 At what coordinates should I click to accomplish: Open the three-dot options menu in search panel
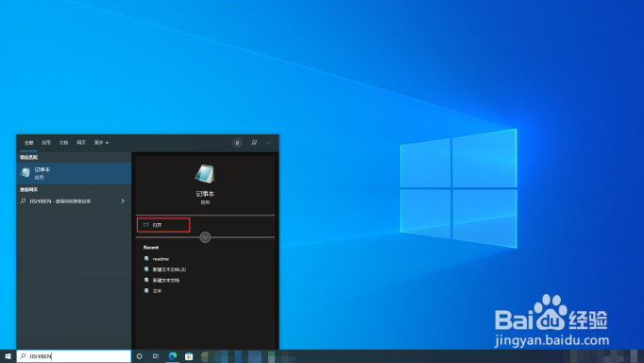[x=268, y=143]
